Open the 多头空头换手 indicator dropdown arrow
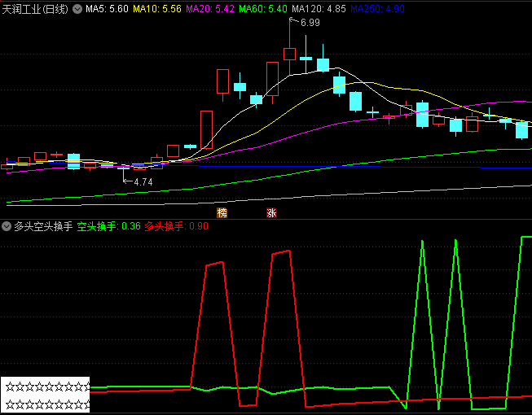Viewport: 532px width, 415px height. [x=7, y=226]
